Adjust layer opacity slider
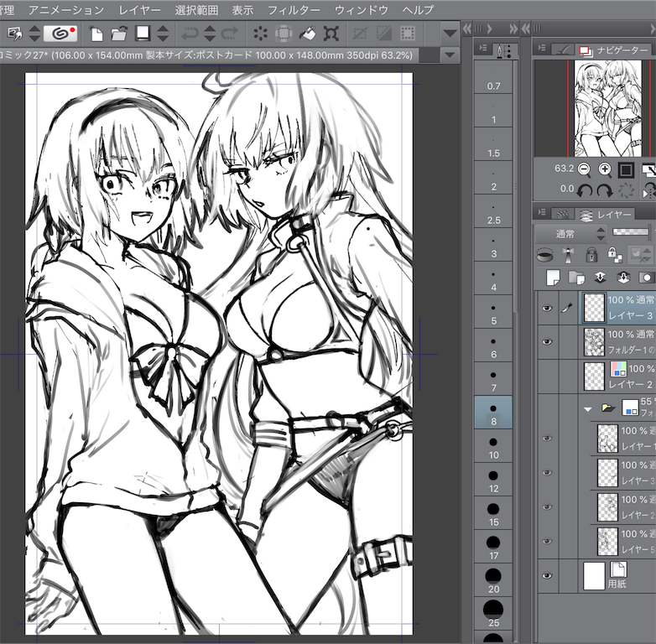656x644 pixels. (632, 231)
